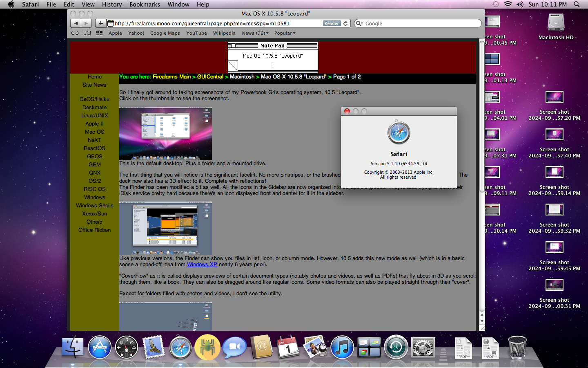Open Mail's eagle stamp icon in the Dock
This screenshot has height=368, width=588.
coord(154,347)
